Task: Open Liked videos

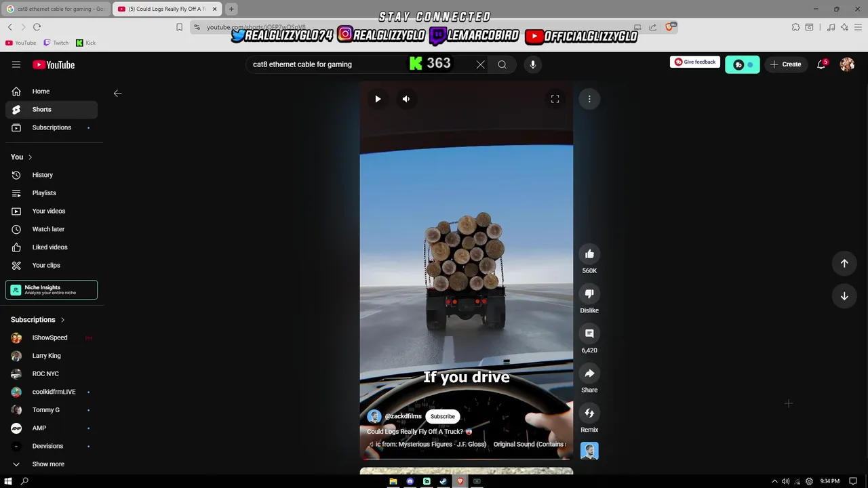Action: tap(52, 247)
